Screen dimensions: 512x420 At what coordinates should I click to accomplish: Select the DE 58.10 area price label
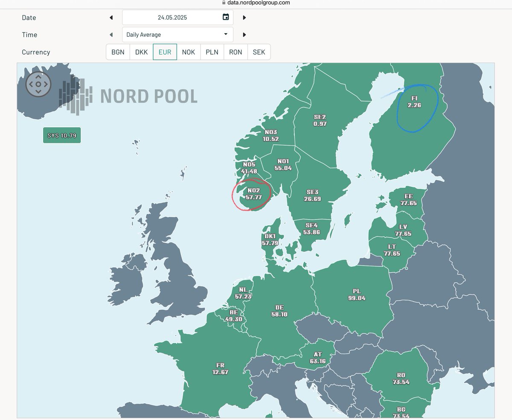click(x=279, y=310)
